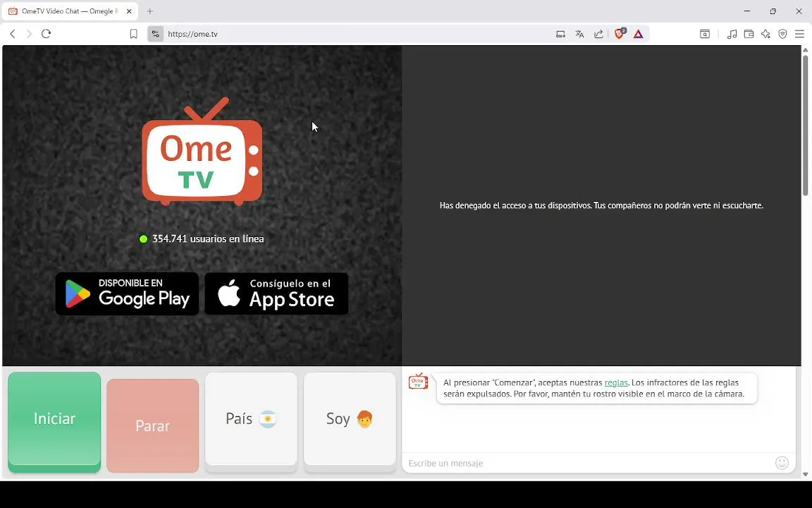Viewport: 812px width, 508px height.
Task: Click the page vertical scrollbar thumb
Action: [x=805, y=124]
